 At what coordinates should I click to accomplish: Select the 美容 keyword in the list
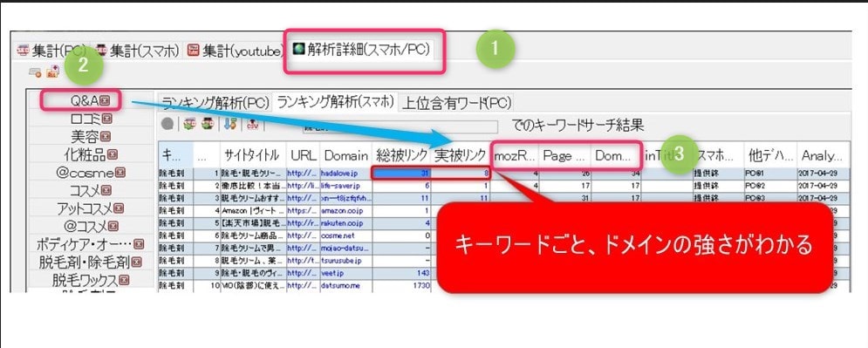85,137
